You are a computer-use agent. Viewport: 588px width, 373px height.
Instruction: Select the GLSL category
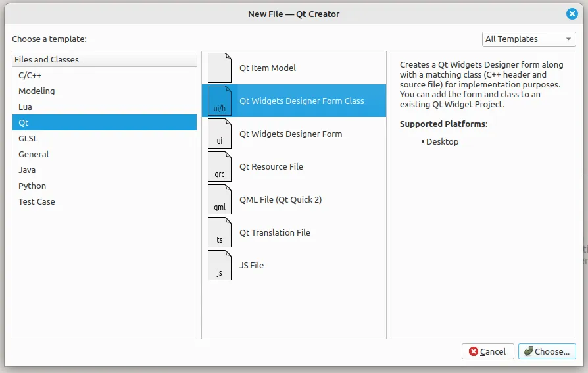click(105, 138)
